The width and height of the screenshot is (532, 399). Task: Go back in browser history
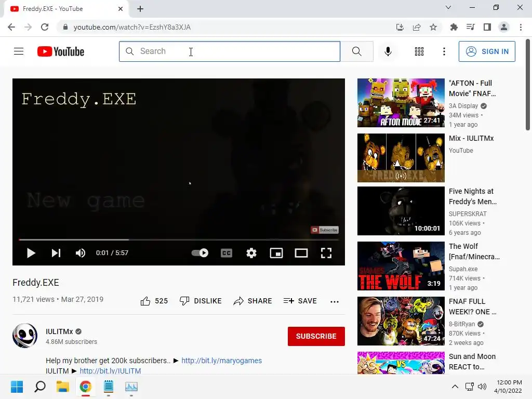11,27
